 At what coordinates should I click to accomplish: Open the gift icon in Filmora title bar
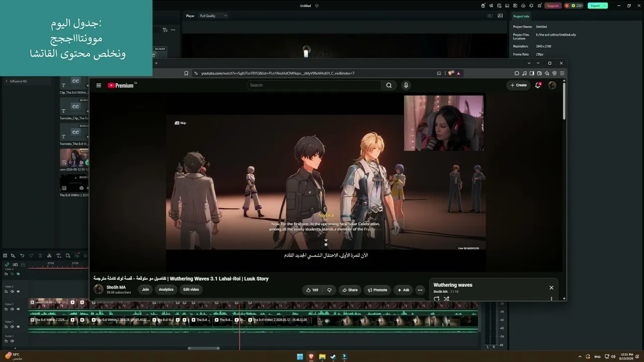[x=483, y=6]
